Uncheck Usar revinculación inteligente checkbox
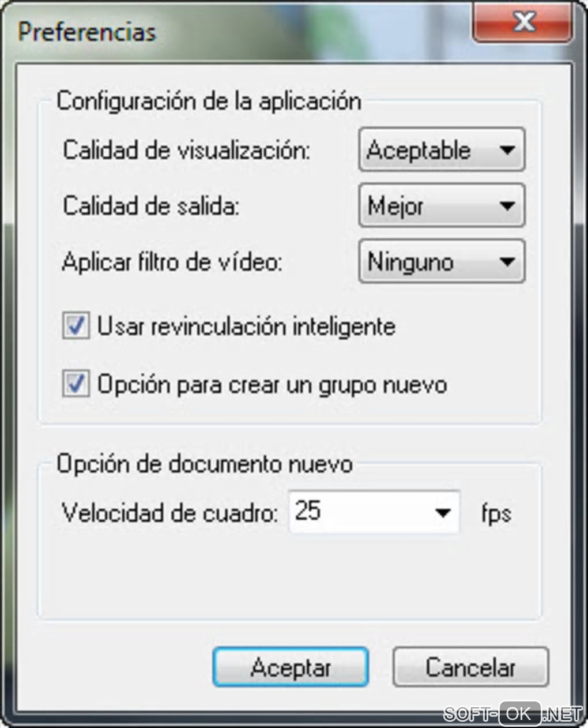Viewport: 588px width, 728px height. coord(76,325)
